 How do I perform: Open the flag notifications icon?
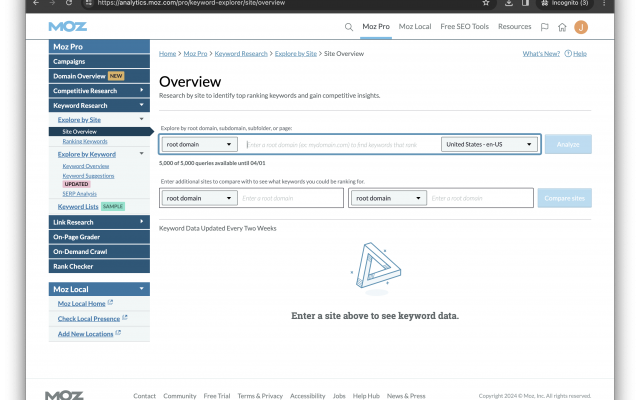point(544,27)
